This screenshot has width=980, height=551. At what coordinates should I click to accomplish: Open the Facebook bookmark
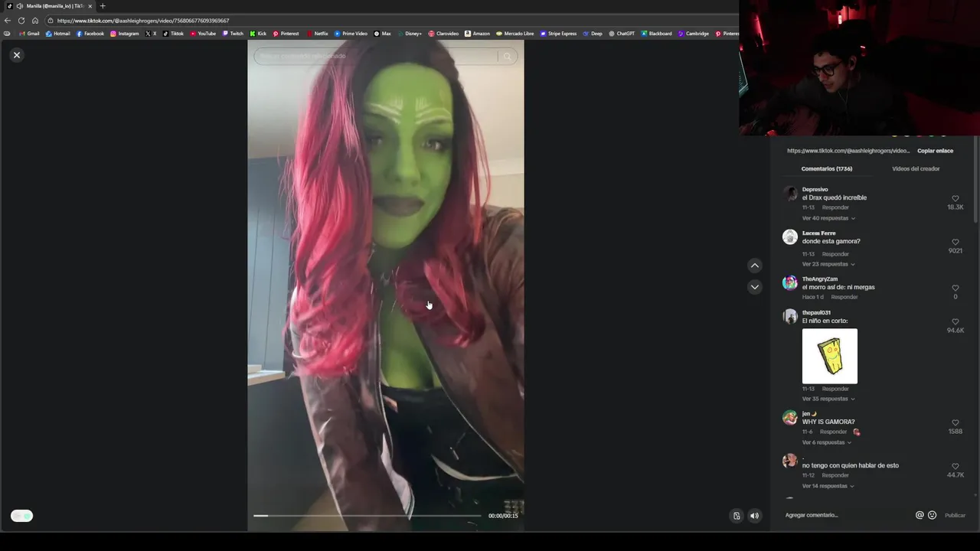pyautogui.click(x=90, y=34)
